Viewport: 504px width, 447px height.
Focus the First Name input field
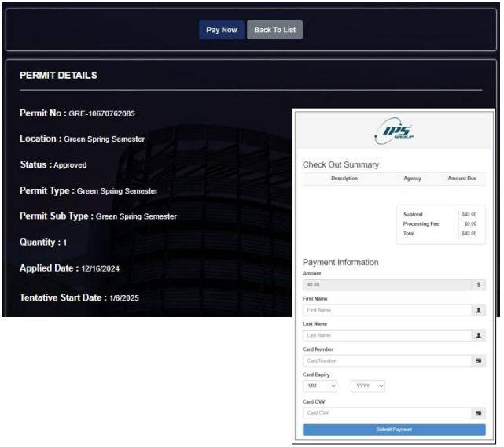387,310
